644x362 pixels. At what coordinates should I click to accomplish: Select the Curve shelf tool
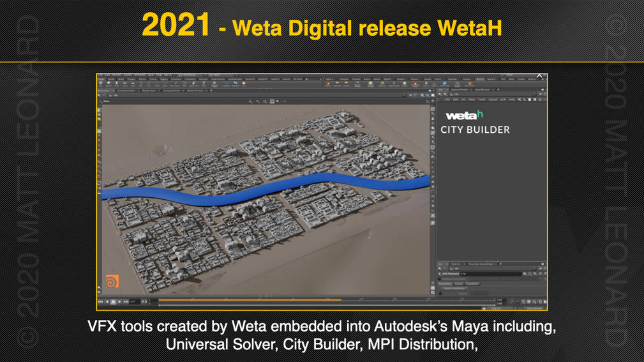pyautogui.click(x=165, y=84)
